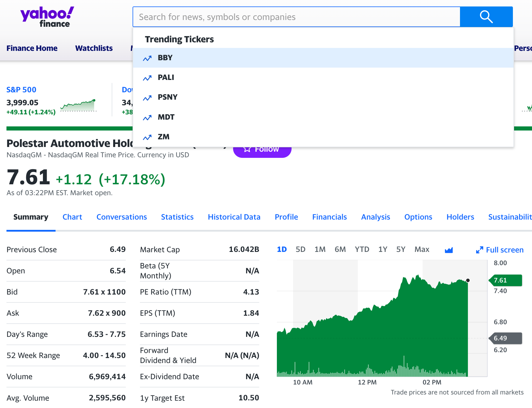Click the Yahoo Finance logo
Screen dimensions: 532x408
coord(47,17)
